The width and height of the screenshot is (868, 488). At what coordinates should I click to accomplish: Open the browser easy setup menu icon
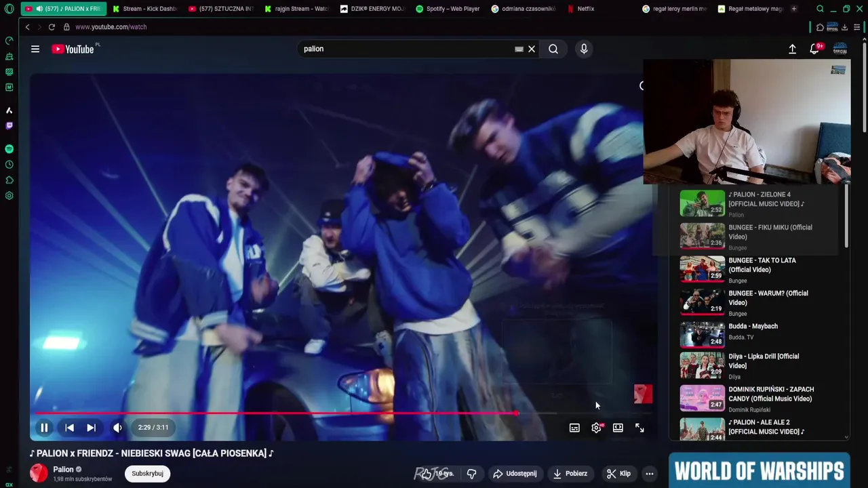pyautogui.click(x=857, y=27)
